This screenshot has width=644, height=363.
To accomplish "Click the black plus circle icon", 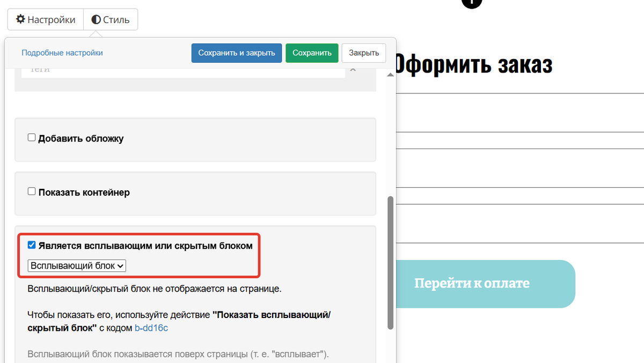I will 471,3.
